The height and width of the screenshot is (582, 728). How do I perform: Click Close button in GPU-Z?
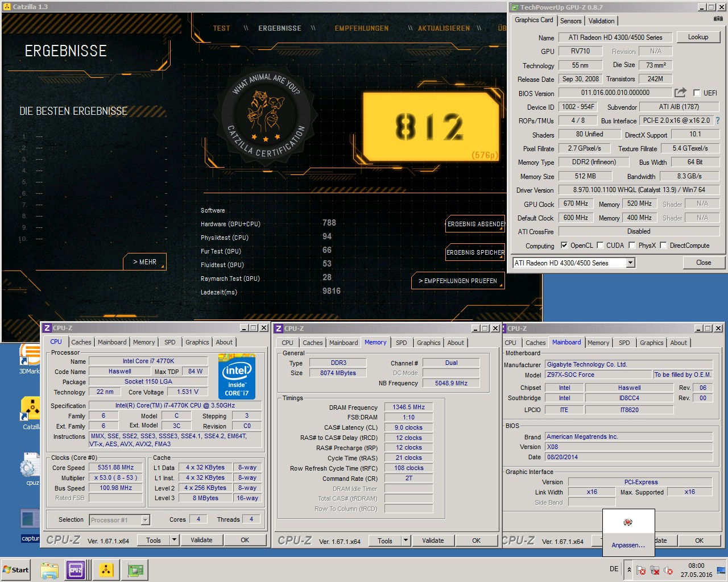point(704,263)
